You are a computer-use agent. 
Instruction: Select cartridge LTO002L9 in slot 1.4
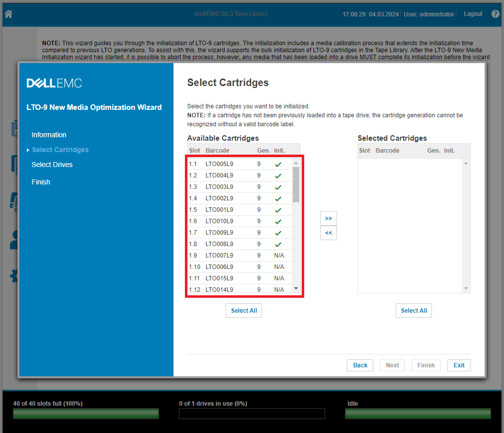[240, 198]
